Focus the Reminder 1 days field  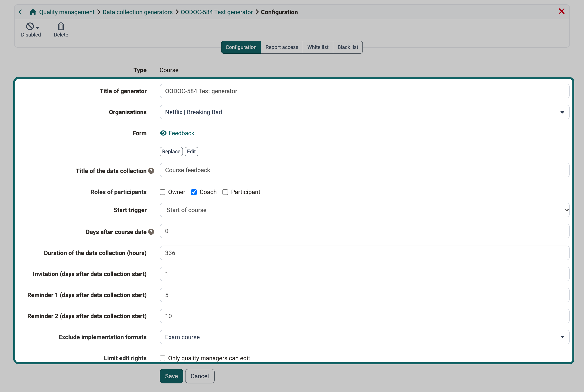tap(365, 295)
